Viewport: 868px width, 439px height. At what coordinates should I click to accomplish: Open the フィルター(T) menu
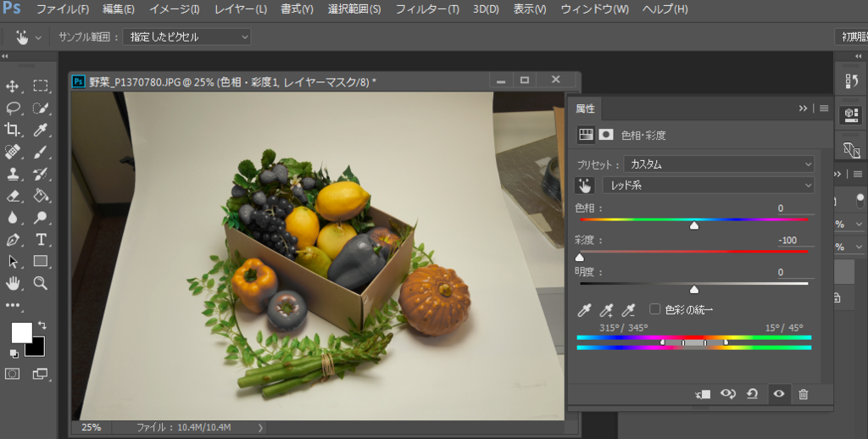tap(427, 9)
